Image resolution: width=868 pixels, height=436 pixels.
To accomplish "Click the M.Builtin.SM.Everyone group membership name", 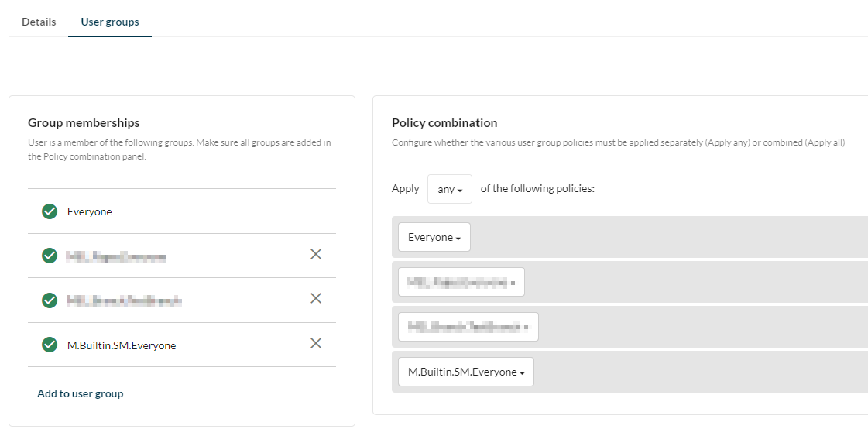I will (122, 345).
